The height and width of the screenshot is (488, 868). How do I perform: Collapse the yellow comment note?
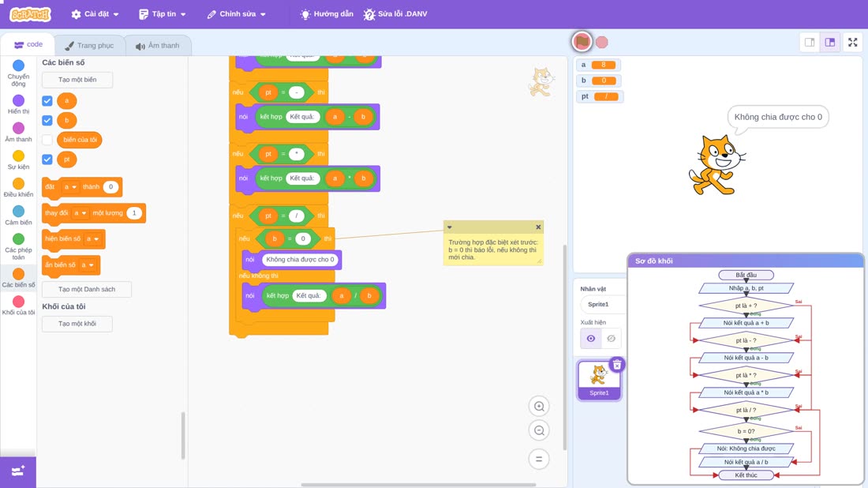click(450, 227)
